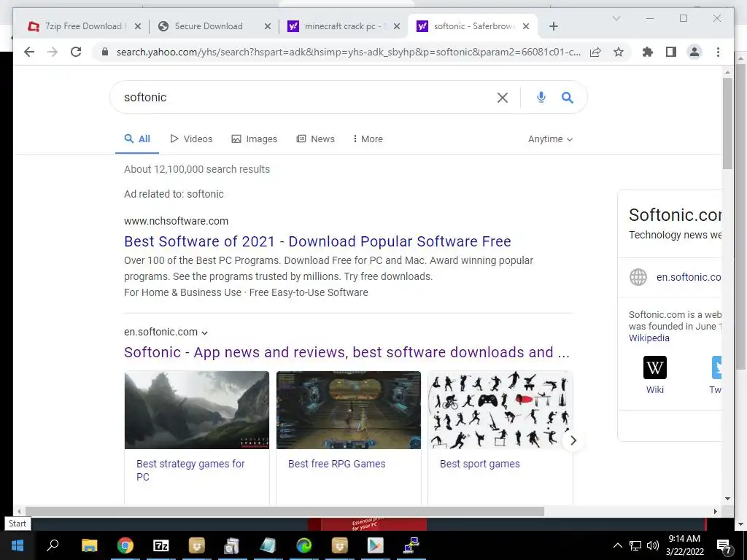Click the forward navigation arrow
The height and width of the screenshot is (560, 747).
click(53, 52)
